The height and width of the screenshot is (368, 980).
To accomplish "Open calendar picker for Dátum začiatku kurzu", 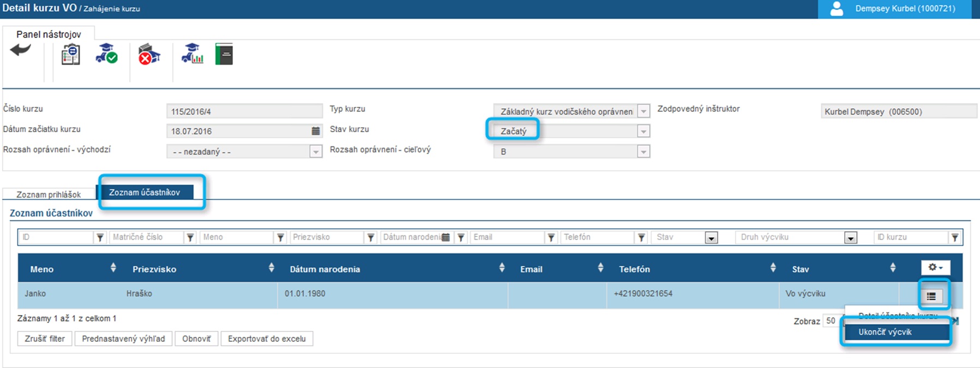I will click(x=315, y=131).
